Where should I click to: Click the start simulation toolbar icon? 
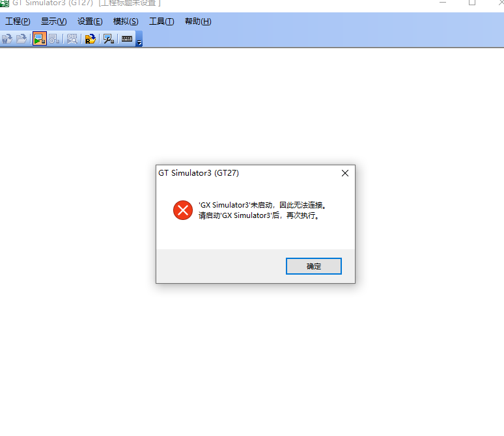[x=40, y=39]
